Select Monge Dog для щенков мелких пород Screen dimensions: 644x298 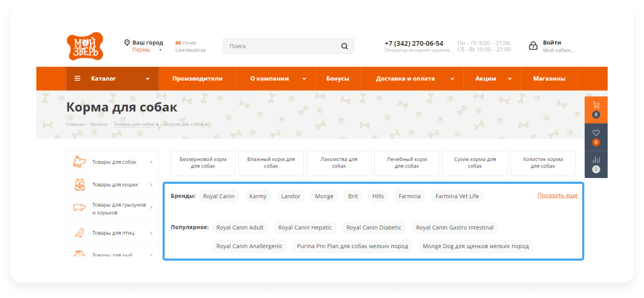coord(476,246)
